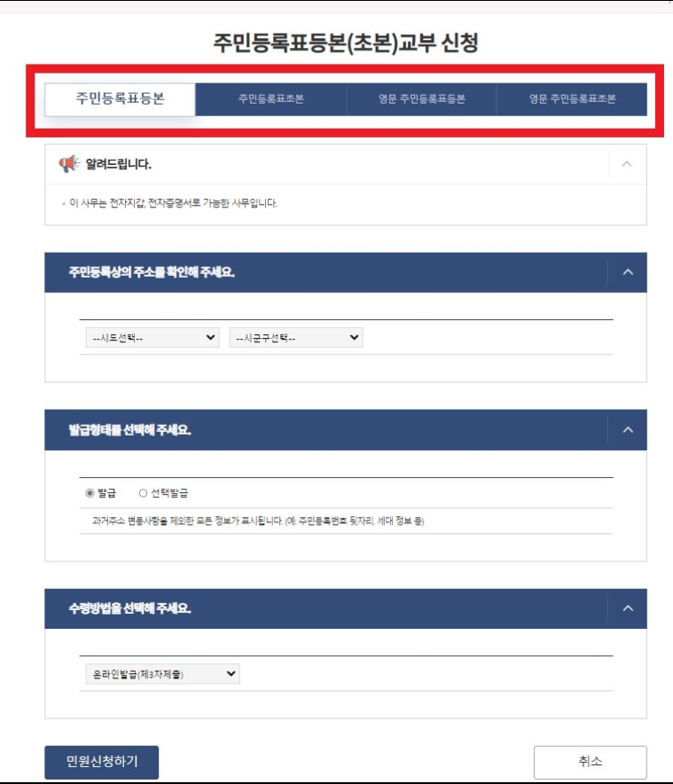Click the 민원신청하기 button
The image size is (673, 784).
101,762
